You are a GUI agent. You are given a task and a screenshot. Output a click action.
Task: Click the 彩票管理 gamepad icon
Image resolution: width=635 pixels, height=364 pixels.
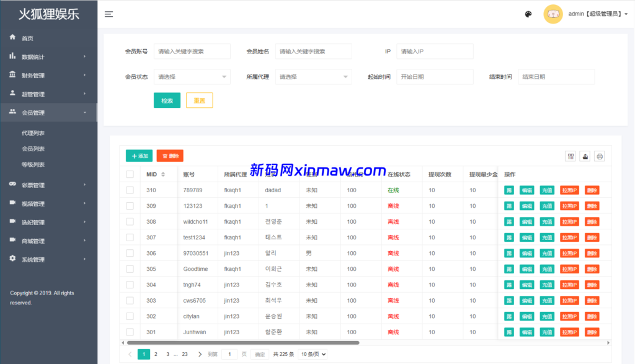click(12, 184)
